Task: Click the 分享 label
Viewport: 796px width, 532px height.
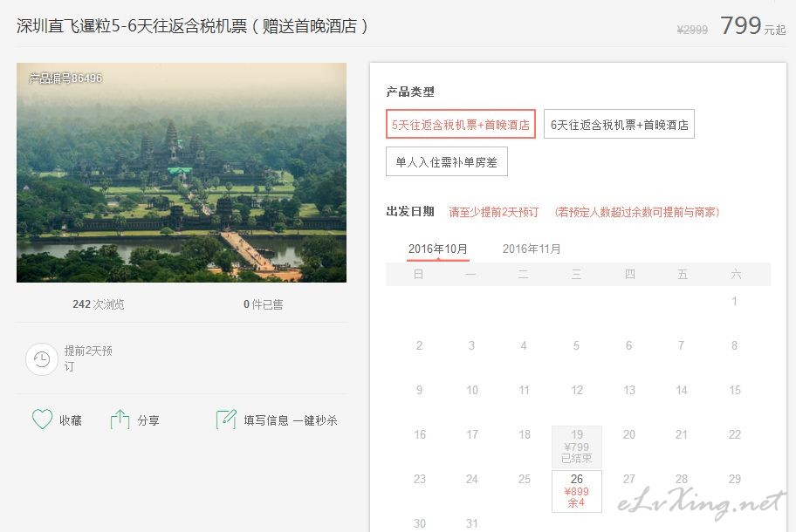Action: point(148,420)
